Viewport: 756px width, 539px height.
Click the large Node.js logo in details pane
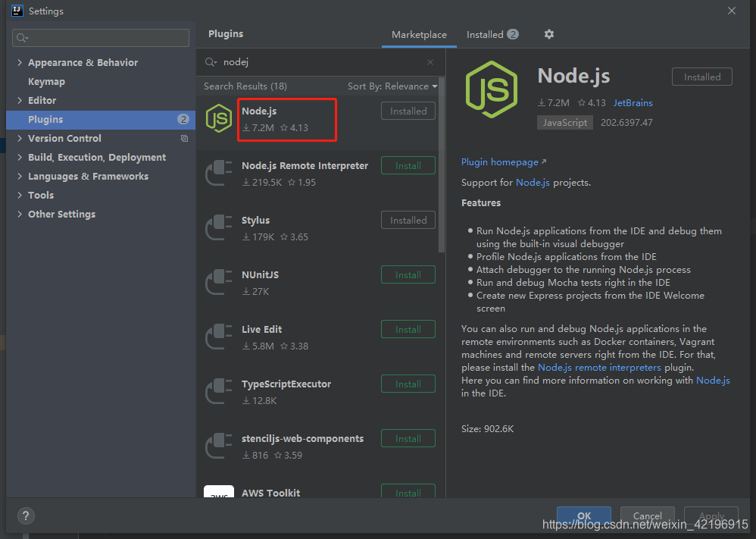pyautogui.click(x=492, y=89)
